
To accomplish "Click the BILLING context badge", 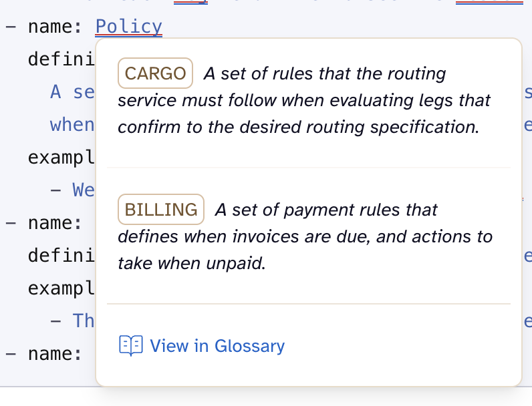I will [x=161, y=210].
